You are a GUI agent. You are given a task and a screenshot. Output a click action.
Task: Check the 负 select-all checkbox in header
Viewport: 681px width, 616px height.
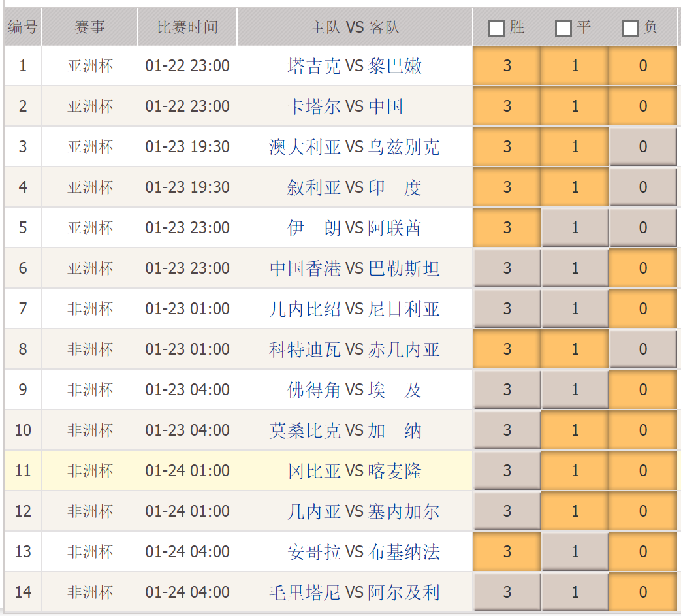tap(630, 28)
